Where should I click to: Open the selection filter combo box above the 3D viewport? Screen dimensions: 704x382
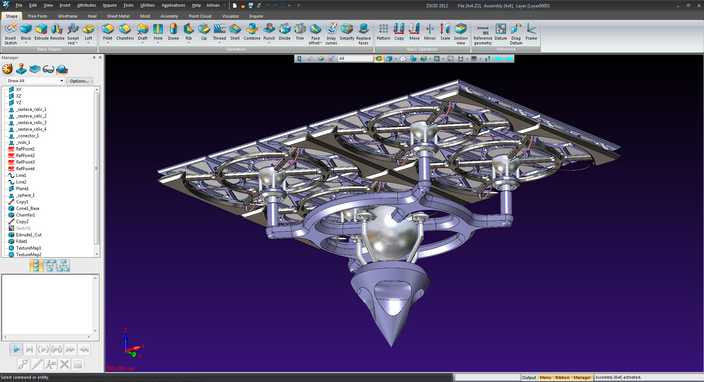click(x=355, y=58)
